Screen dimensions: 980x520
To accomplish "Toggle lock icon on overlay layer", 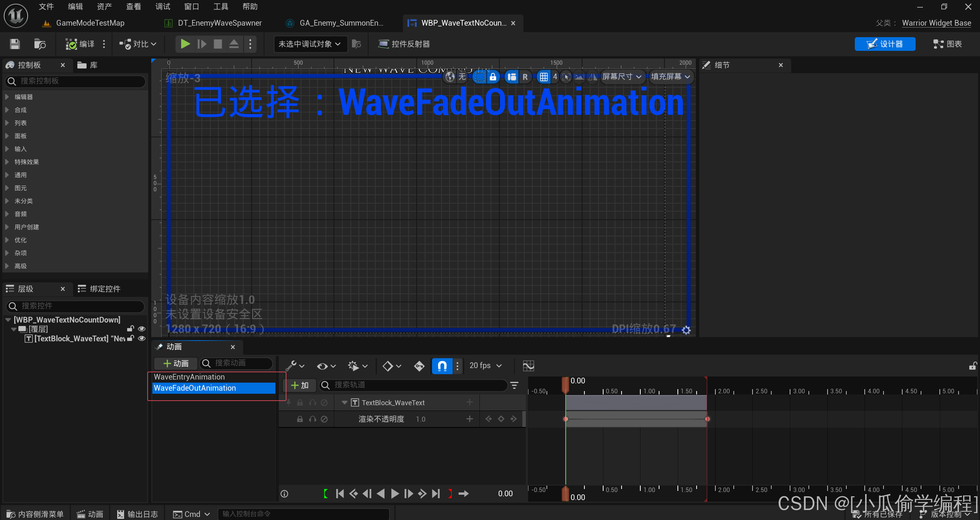I will pos(130,329).
